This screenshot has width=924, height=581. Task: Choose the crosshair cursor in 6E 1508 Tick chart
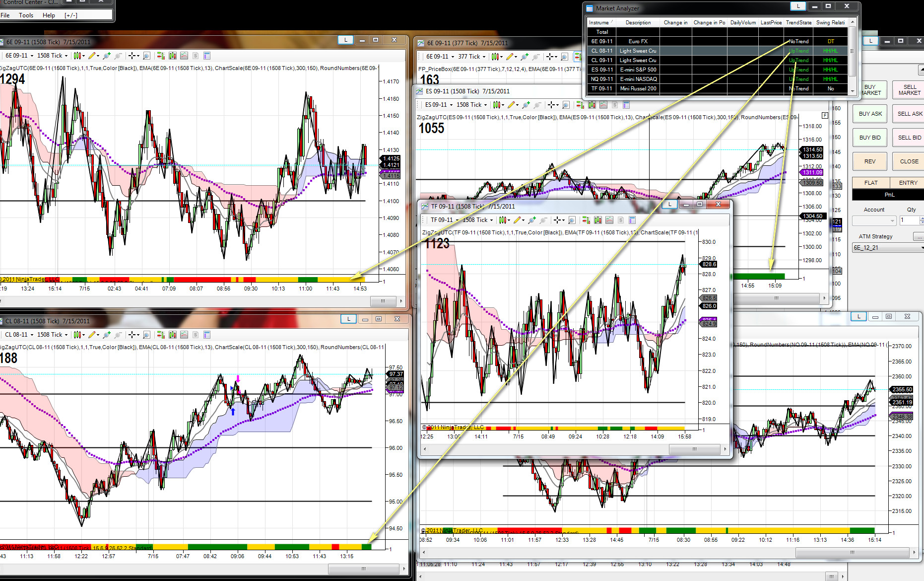point(133,56)
